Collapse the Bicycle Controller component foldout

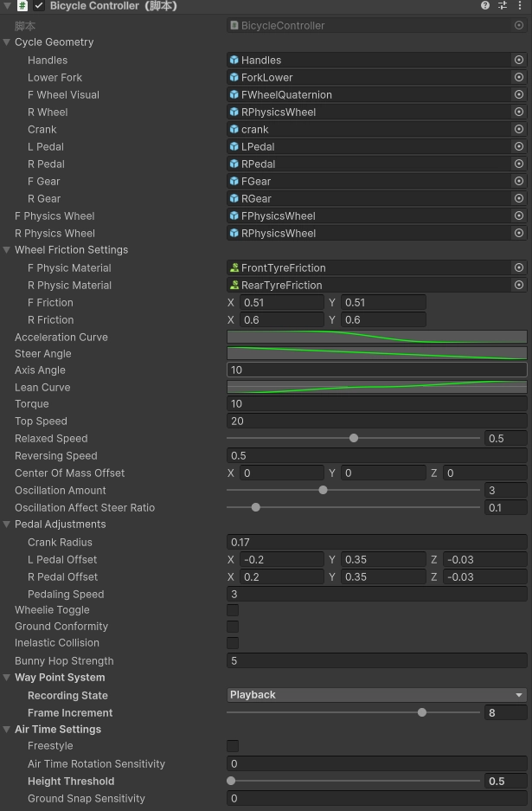point(7,6)
